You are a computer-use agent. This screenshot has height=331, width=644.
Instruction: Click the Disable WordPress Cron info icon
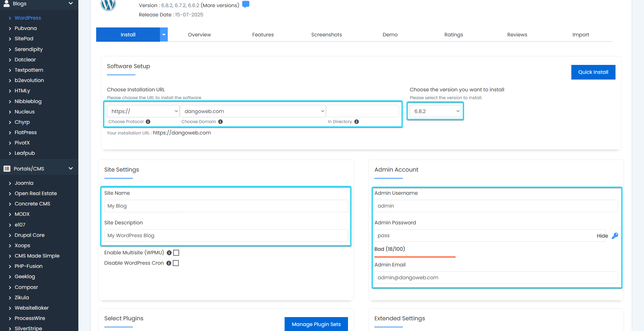(x=169, y=263)
